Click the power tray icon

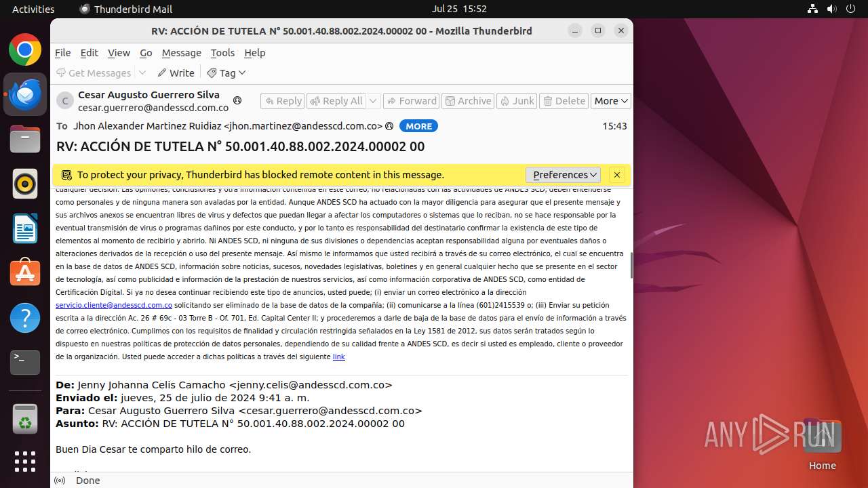pos(851,9)
